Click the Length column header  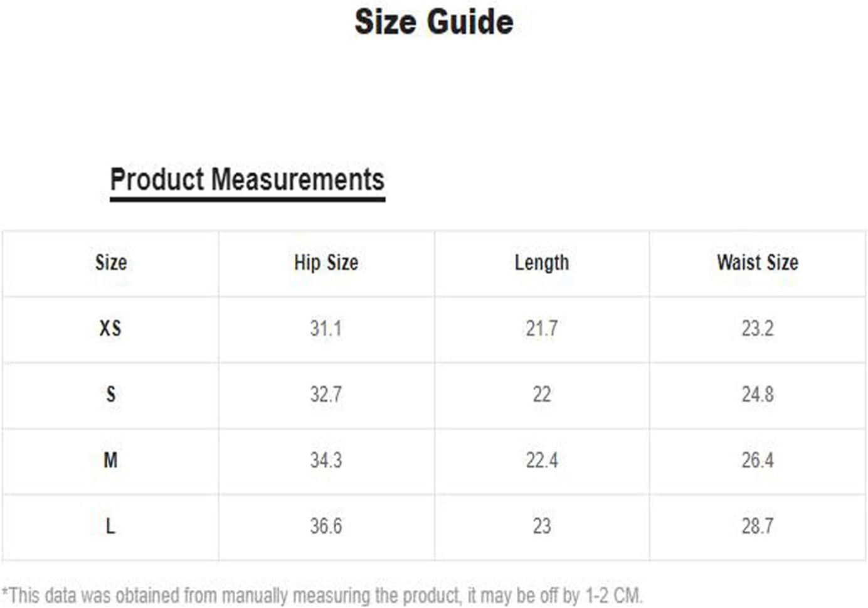(542, 262)
